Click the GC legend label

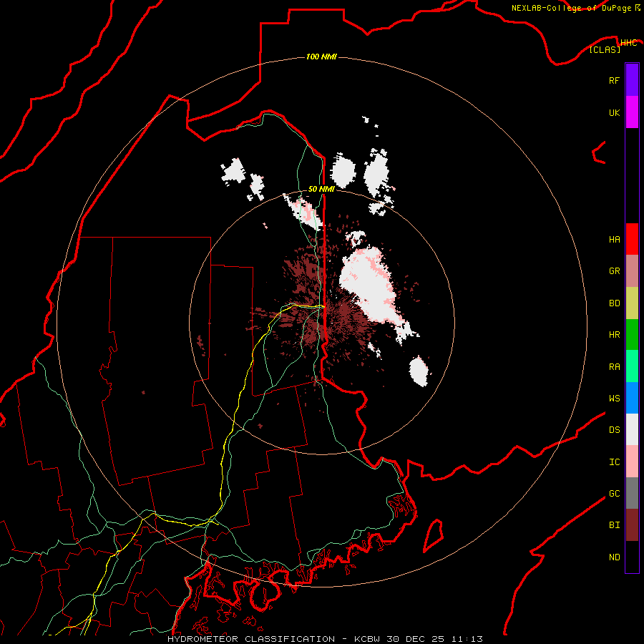(614, 494)
